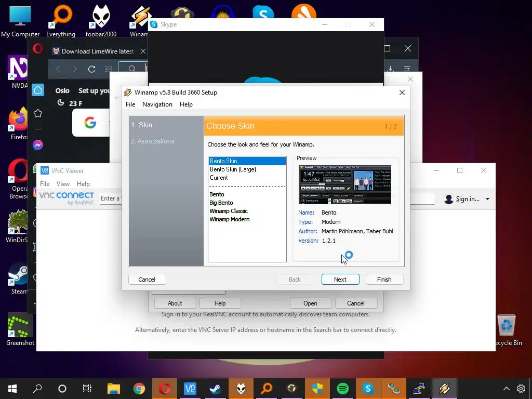The width and height of the screenshot is (532, 399).
Task: Select the Download LimeWire latest tab
Action: pyautogui.click(x=98, y=51)
